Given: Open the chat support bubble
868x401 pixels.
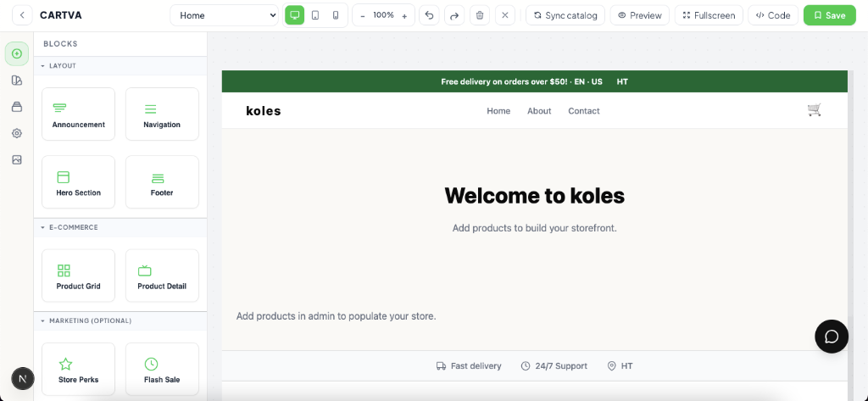Looking at the screenshot, I should [x=832, y=337].
